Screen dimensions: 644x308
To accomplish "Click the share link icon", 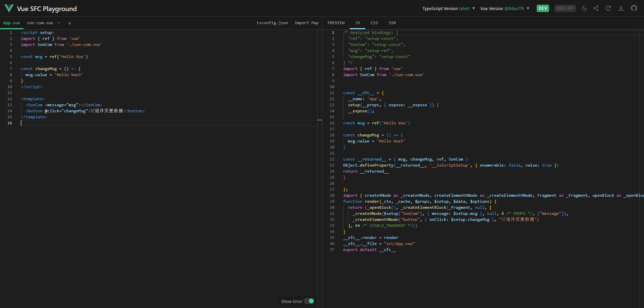I will coord(596,8).
